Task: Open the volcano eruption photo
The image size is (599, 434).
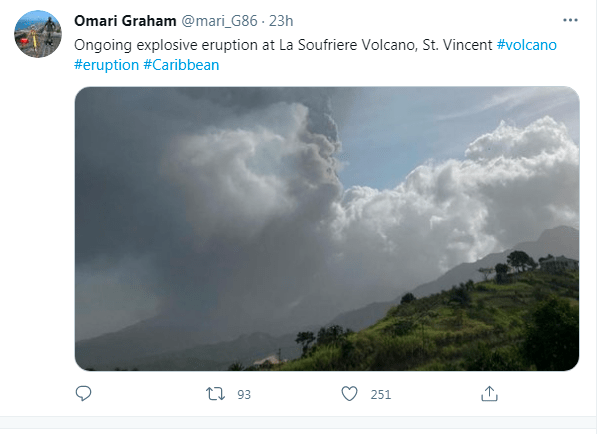Action: pos(327,228)
